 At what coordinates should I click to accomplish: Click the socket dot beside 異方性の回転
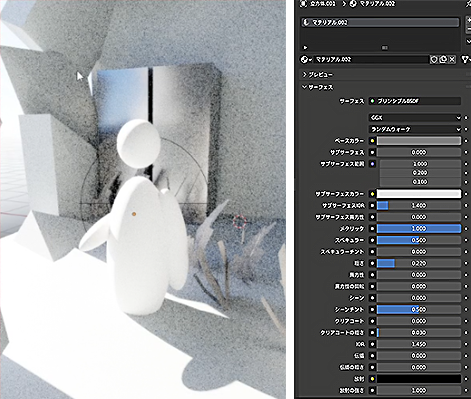point(373,286)
